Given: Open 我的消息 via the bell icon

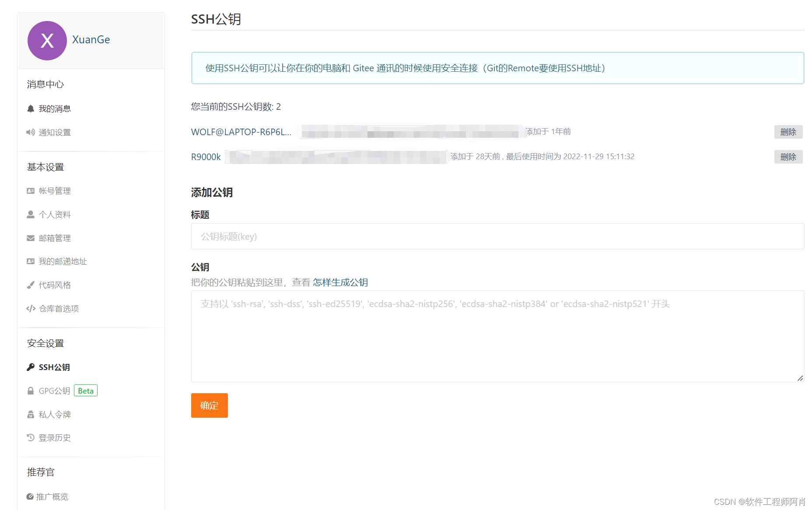Looking at the screenshot, I should [30, 108].
